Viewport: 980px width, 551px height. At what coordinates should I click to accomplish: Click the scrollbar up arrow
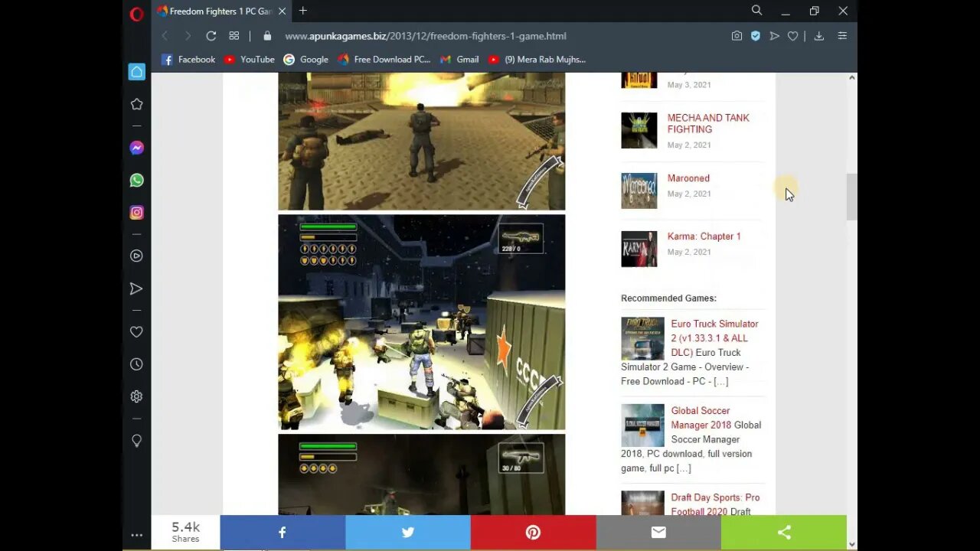(x=851, y=78)
